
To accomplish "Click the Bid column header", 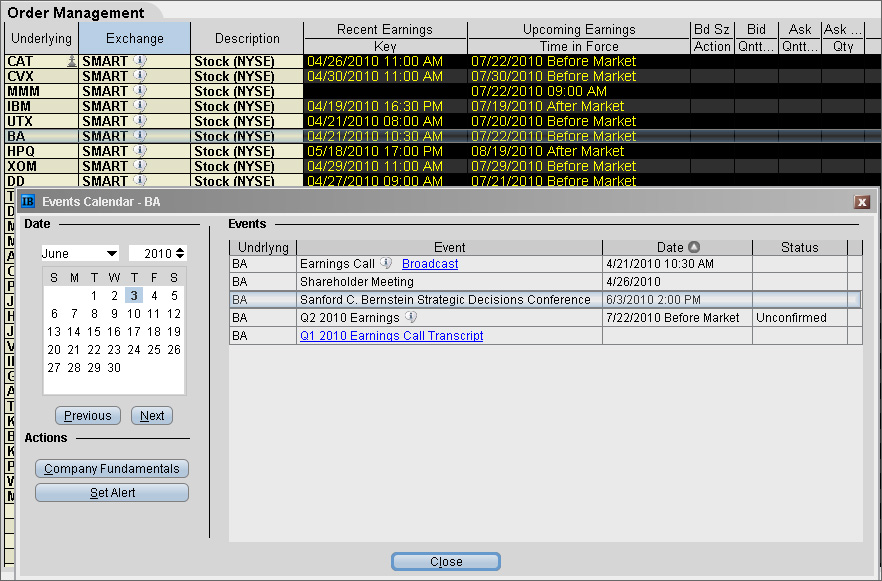I will tap(757, 30).
